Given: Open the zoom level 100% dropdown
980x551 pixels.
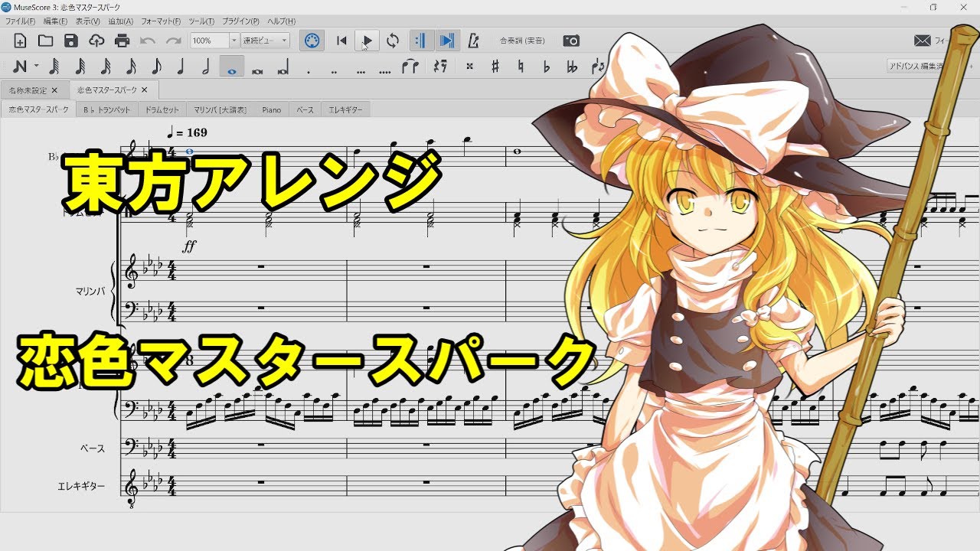Looking at the screenshot, I should click(x=214, y=41).
